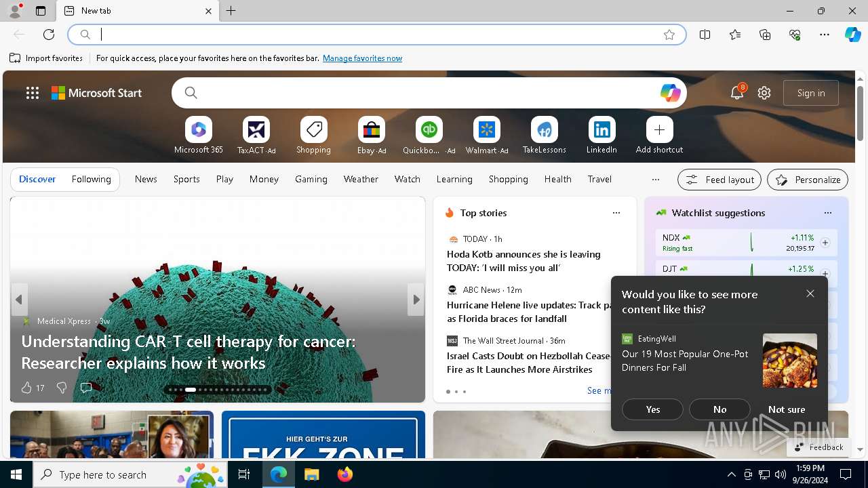Image resolution: width=868 pixels, height=488 pixels.
Task: Open the Money category
Action: (264, 179)
